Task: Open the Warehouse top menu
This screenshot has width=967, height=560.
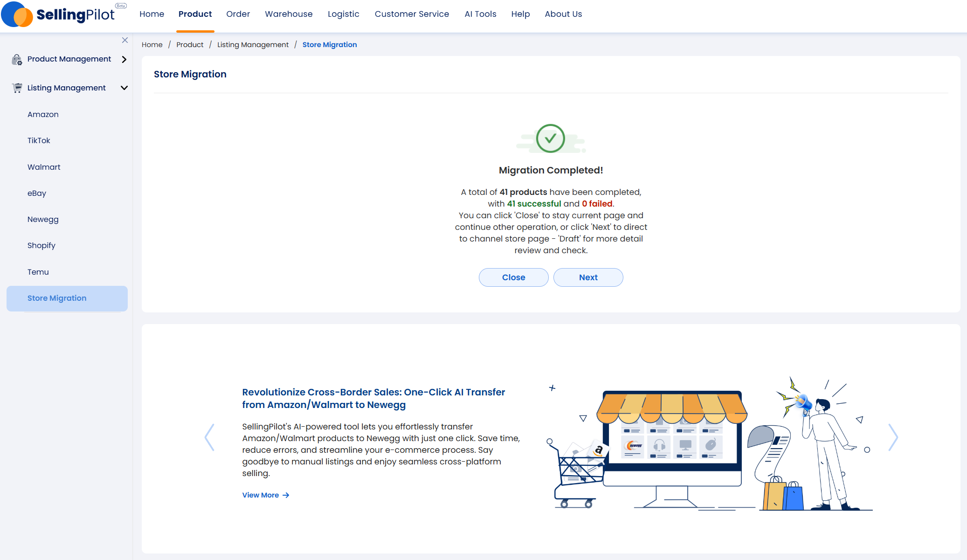Action: [289, 14]
